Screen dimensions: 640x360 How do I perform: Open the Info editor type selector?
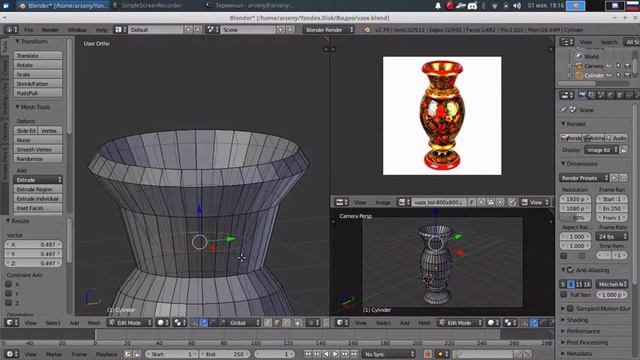point(11,29)
